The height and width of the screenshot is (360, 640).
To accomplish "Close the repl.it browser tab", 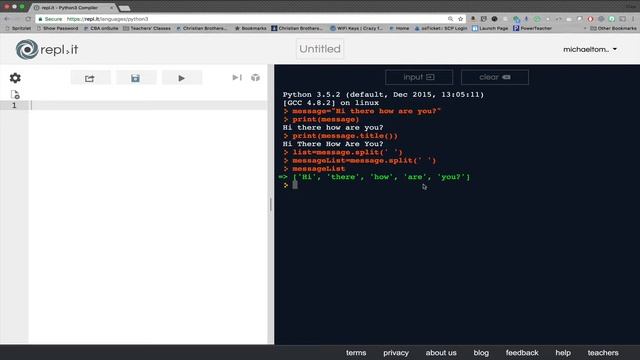I will point(111,8).
